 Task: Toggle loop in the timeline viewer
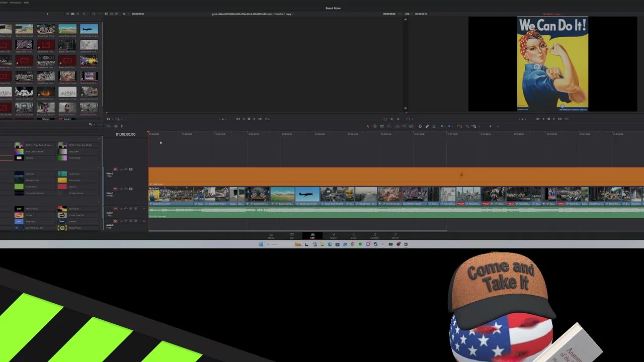[x=567, y=119]
